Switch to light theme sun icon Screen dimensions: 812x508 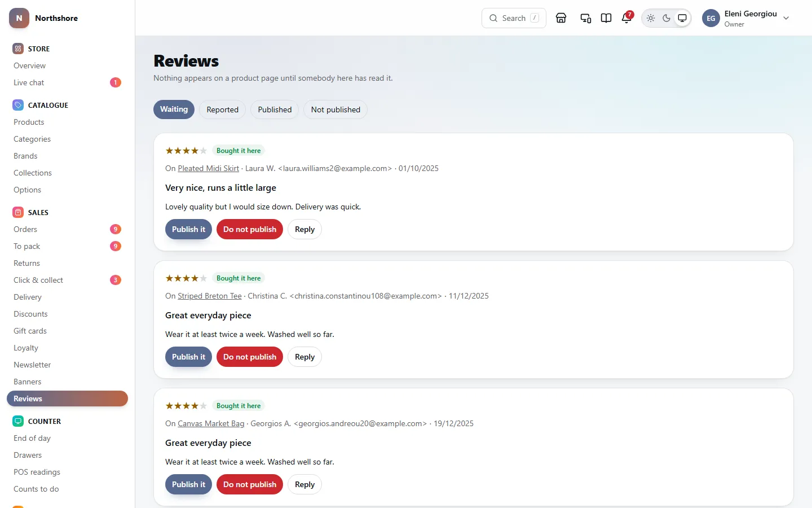pyautogui.click(x=651, y=18)
